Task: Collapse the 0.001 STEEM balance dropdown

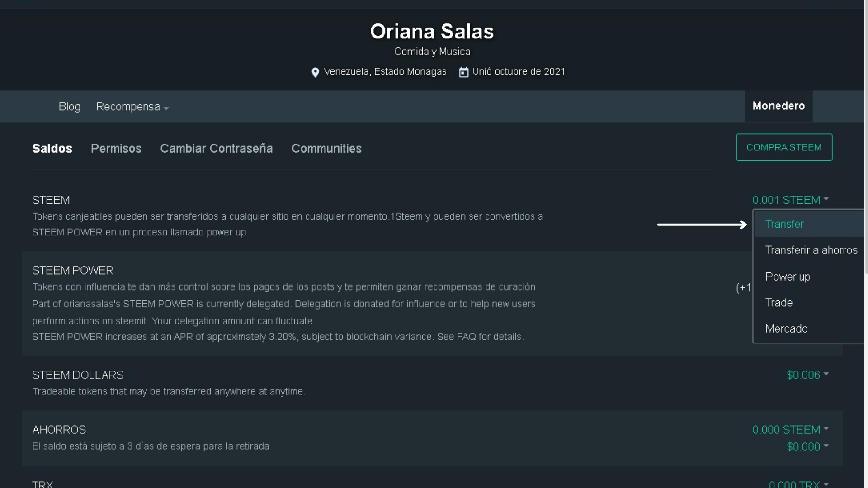Action: click(x=790, y=200)
